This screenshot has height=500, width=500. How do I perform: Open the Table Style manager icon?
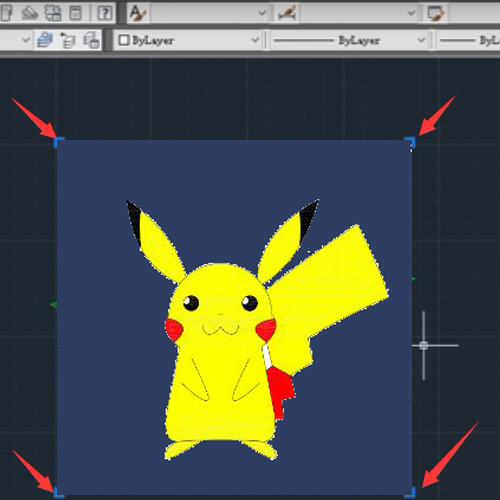tap(436, 13)
